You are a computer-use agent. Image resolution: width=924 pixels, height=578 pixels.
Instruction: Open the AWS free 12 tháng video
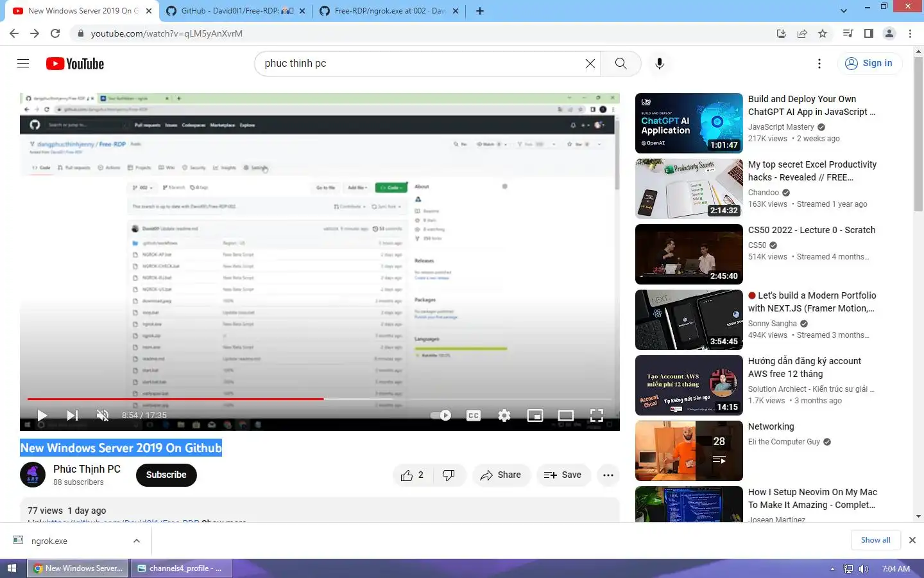[804, 367]
